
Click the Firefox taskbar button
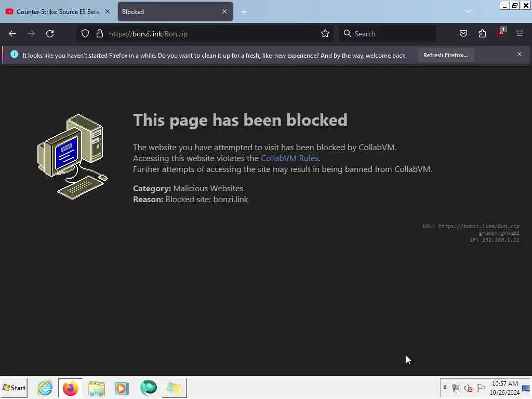tap(70, 388)
